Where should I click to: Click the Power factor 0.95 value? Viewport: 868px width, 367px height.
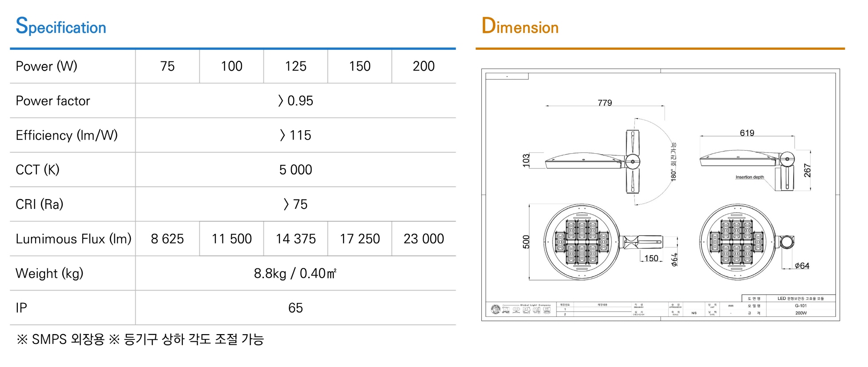[295, 101]
